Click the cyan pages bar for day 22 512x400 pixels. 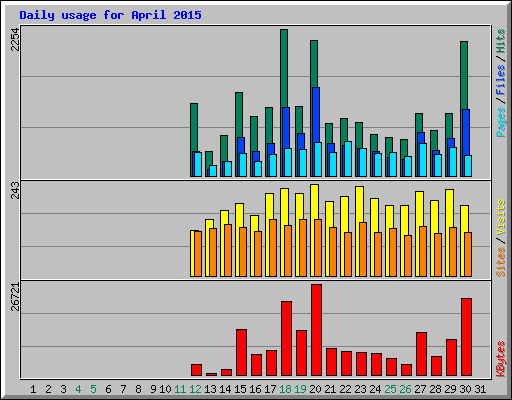tap(348, 159)
